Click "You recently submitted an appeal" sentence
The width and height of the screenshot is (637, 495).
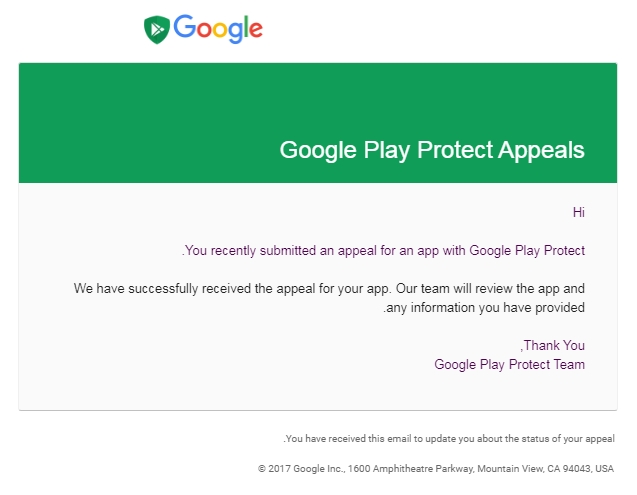pyautogui.click(x=384, y=250)
